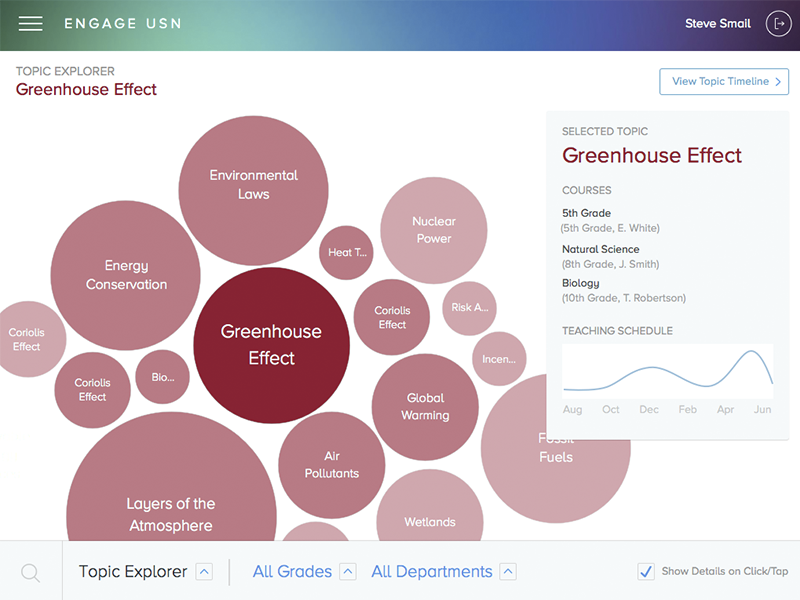Click the search magnifier icon
The width and height of the screenshot is (800, 600).
(x=29, y=571)
